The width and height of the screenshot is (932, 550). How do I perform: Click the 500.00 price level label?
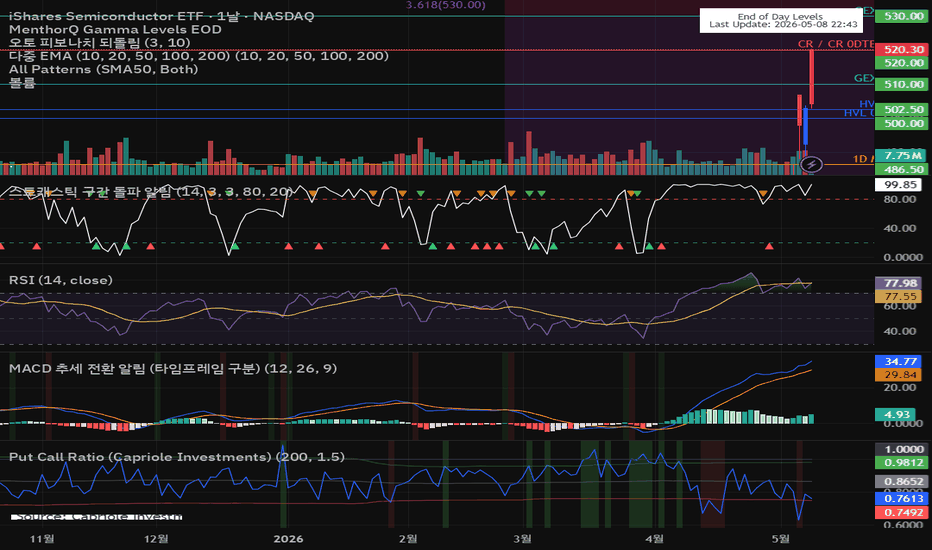[x=903, y=124]
